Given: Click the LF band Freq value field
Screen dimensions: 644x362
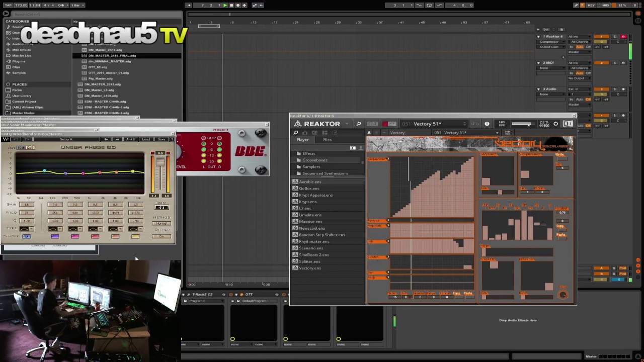Looking at the screenshot, I should [26, 213].
